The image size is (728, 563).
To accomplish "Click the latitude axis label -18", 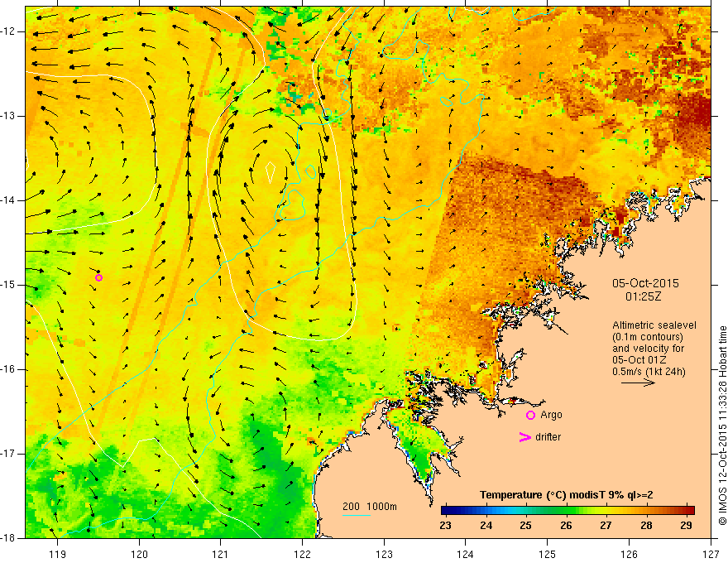I will click(x=8, y=538).
